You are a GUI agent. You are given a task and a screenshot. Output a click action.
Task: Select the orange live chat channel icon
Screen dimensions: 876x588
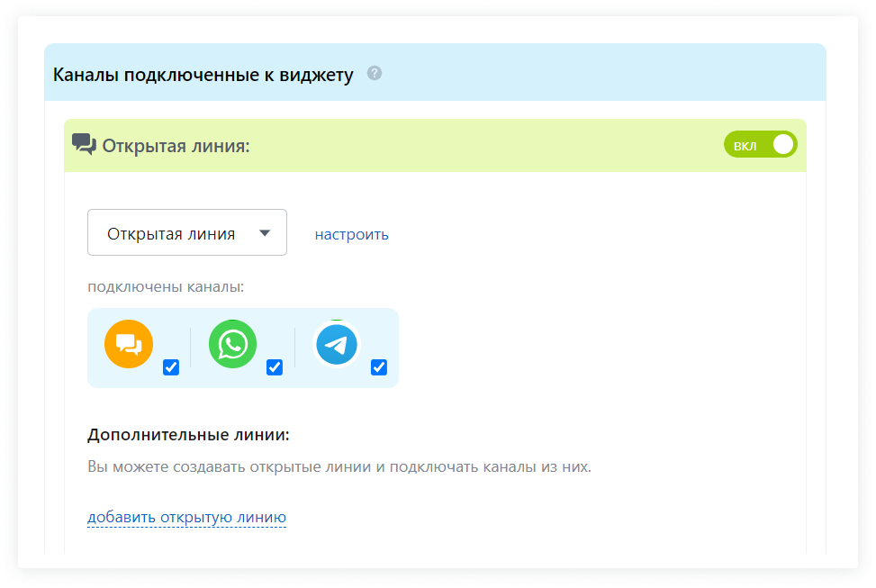coord(129,345)
